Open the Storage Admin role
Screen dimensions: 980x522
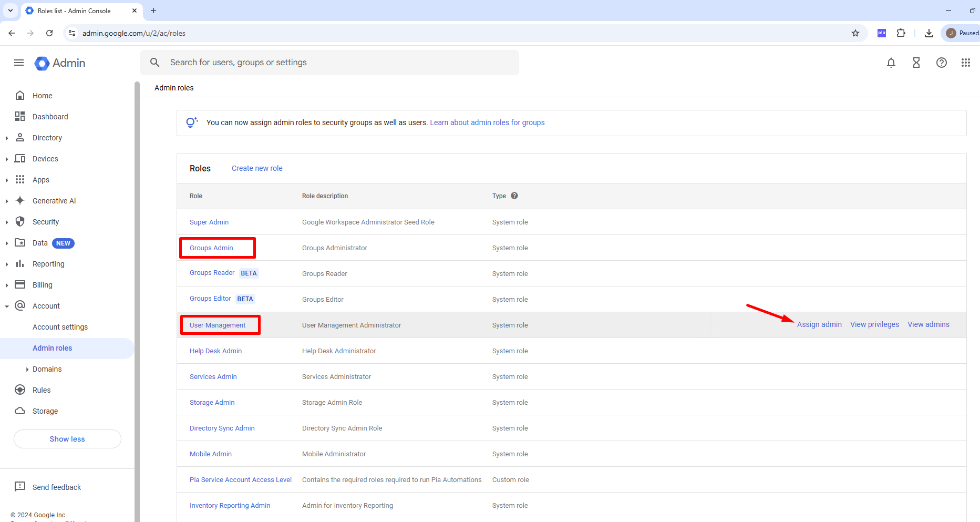coord(212,402)
